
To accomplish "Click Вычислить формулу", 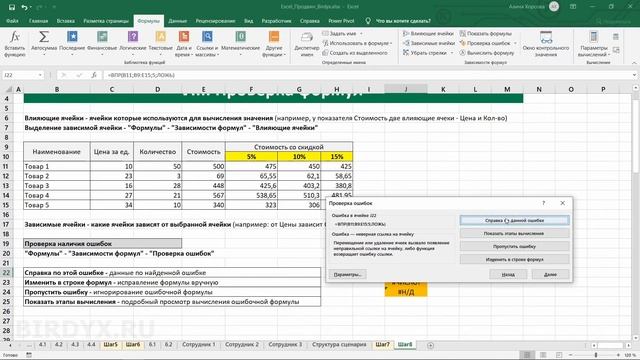I will 487,53.
